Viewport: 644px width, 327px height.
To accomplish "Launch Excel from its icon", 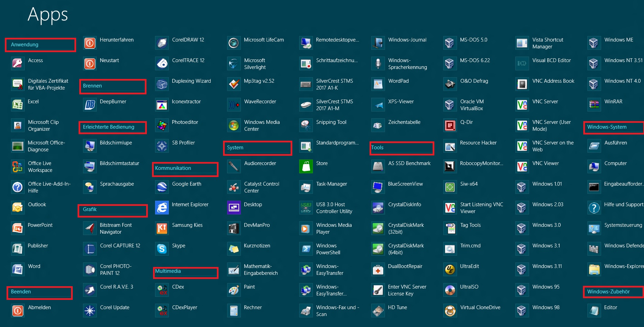I will pyautogui.click(x=17, y=105).
